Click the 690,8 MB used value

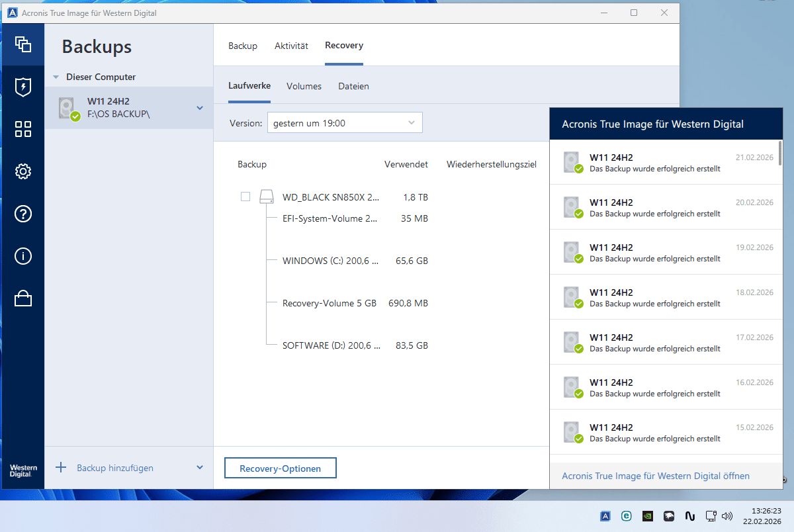(x=408, y=303)
